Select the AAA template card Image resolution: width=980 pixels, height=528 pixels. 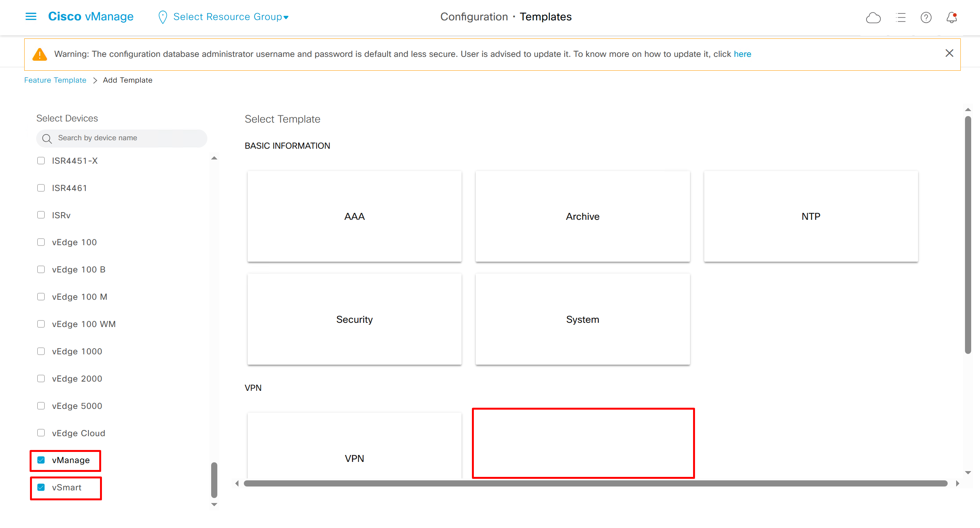pos(354,216)
